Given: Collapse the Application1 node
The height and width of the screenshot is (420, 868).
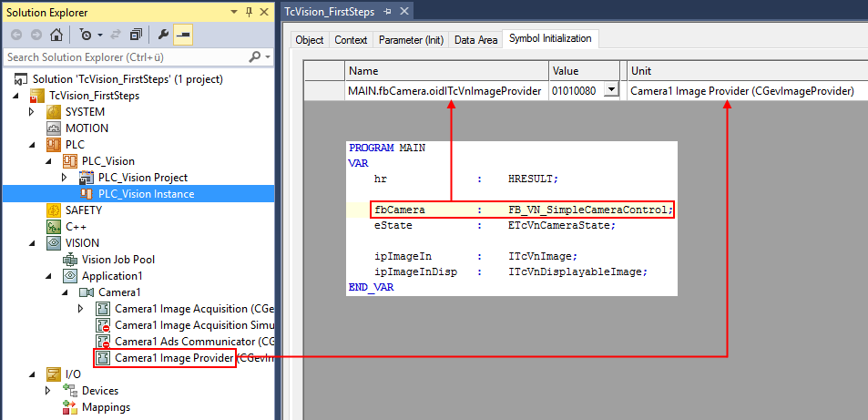Looking at the screenshot, I should [x=48, y=275].
